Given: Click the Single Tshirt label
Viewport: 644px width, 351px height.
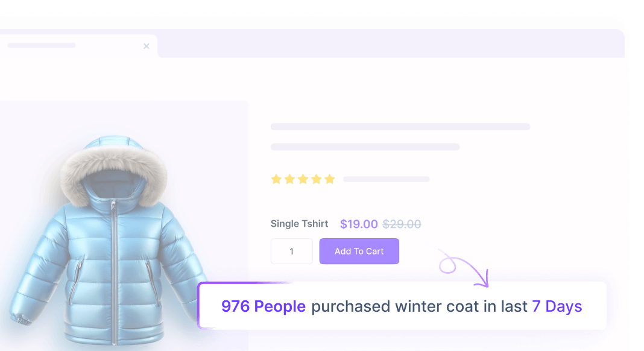Looking at the screenshot, I should click(x=299, y=224).
